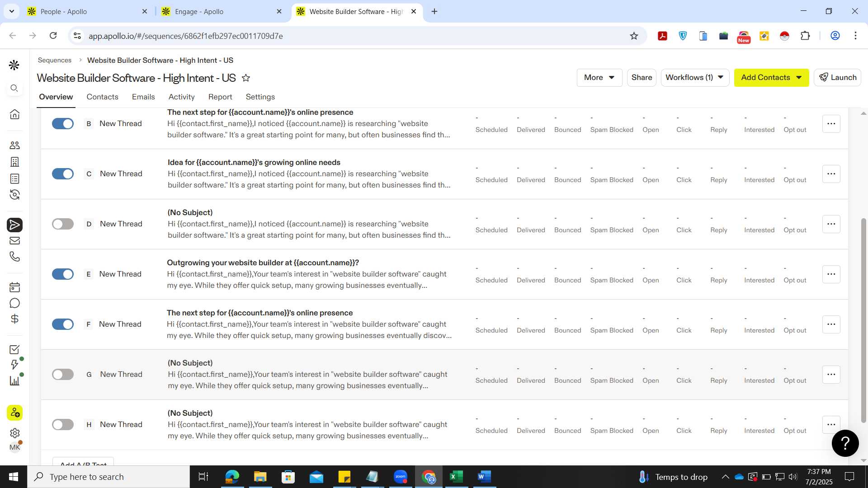Star the Website Builder Software sequence
Viewport: 868px width, 488px height.
pyautogui.click(x=246, y=78)
